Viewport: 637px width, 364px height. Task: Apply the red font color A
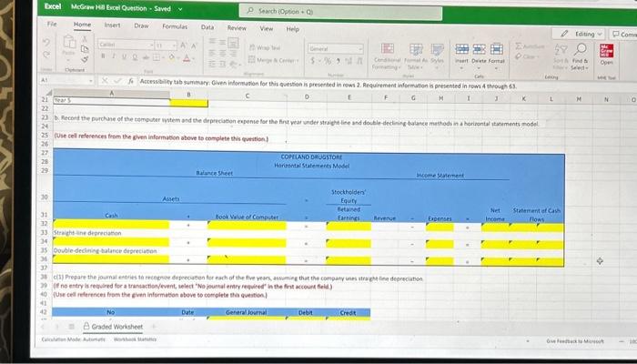tap(187, 58)
